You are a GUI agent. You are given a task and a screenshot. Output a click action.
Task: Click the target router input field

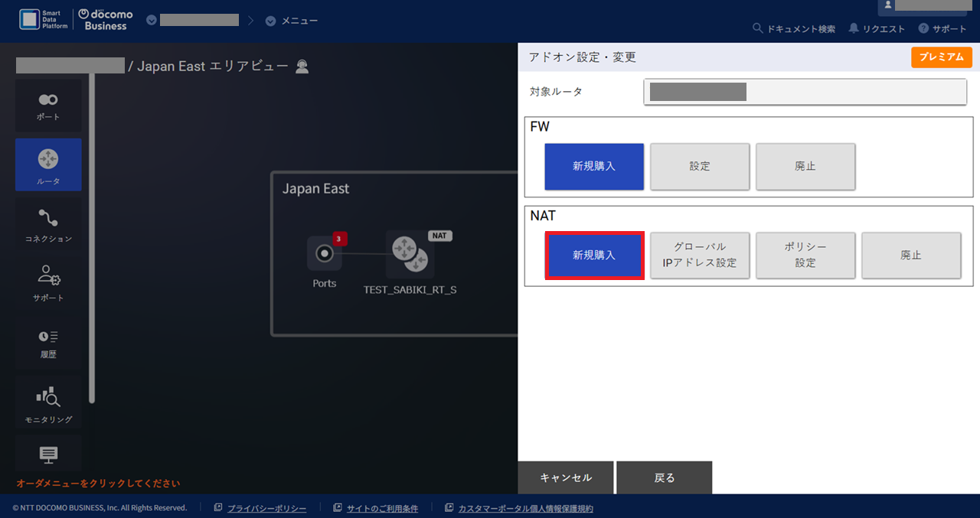tap(805, 92)
